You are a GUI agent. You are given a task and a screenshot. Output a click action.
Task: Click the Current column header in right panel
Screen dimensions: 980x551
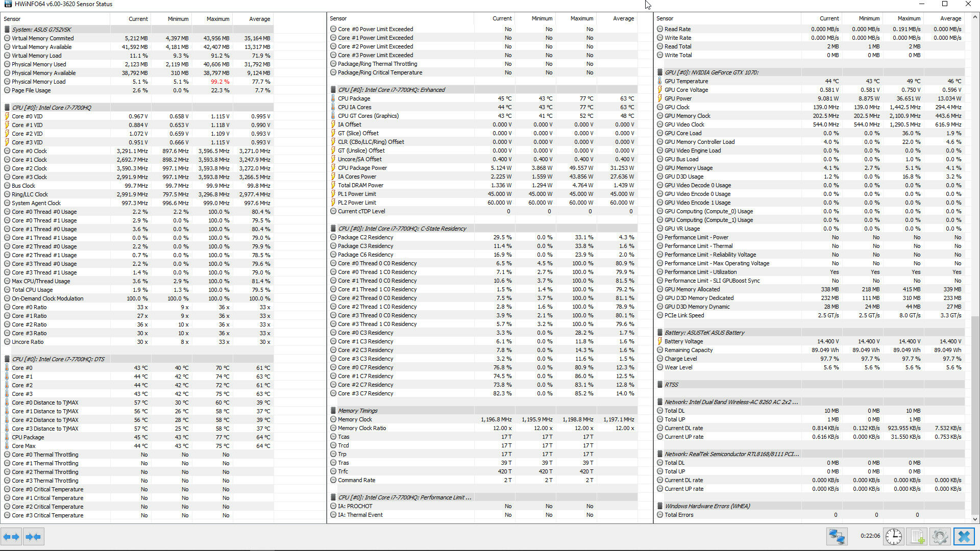click(x=821, y=18)
